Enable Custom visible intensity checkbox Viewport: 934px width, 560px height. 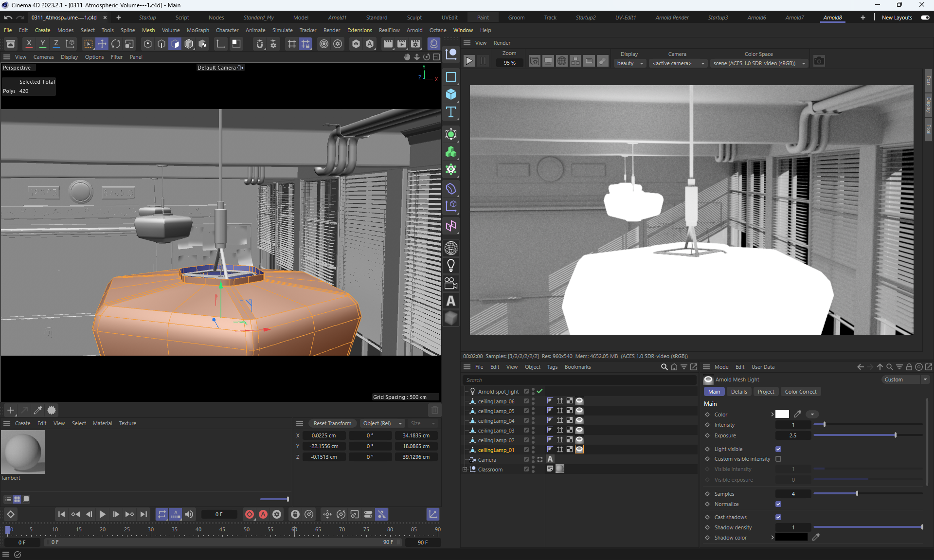(x=778, y=459)
